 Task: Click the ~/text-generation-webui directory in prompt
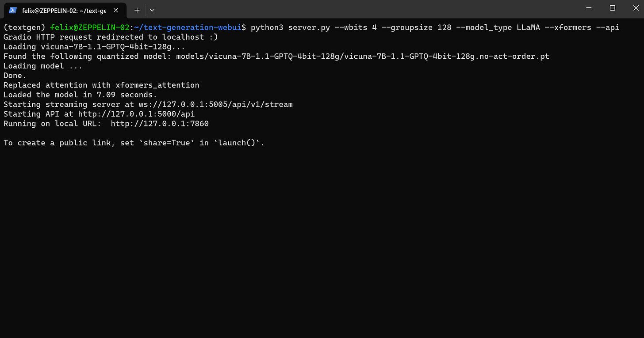[188, 27]
